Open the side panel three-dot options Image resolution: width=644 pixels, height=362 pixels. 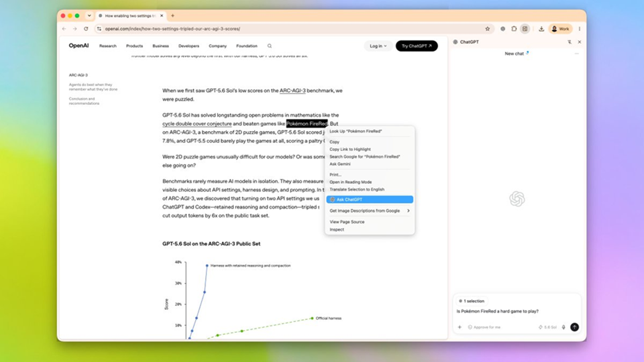(x=577, y=54)
